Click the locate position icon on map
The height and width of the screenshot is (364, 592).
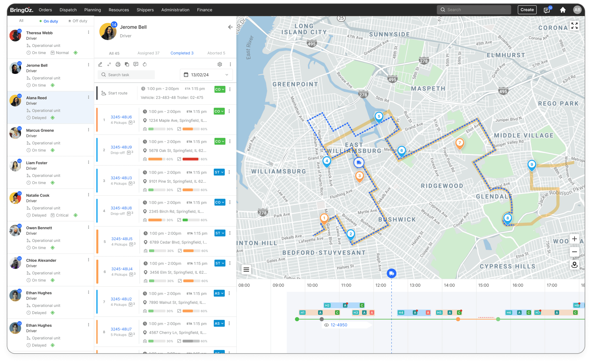click(574, 265)
